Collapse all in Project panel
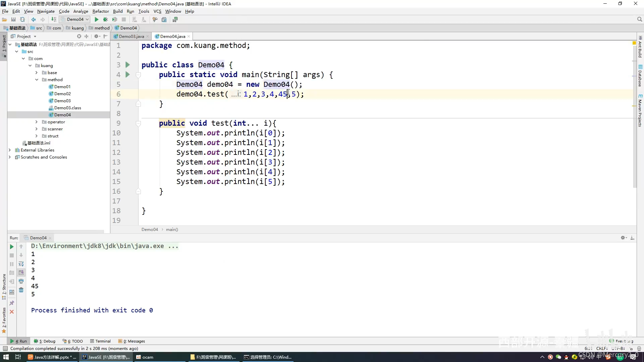 click(87, 36)
